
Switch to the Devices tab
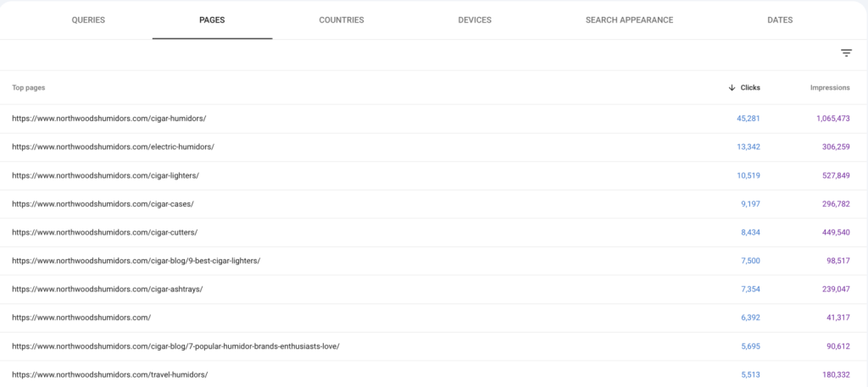click(x=475, y=20)
